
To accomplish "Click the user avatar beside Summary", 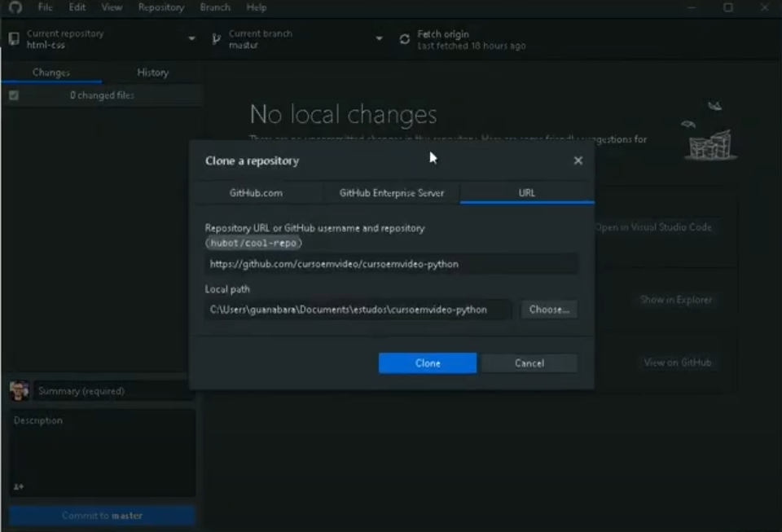I will pyautogui.click(x=20, y=391).
